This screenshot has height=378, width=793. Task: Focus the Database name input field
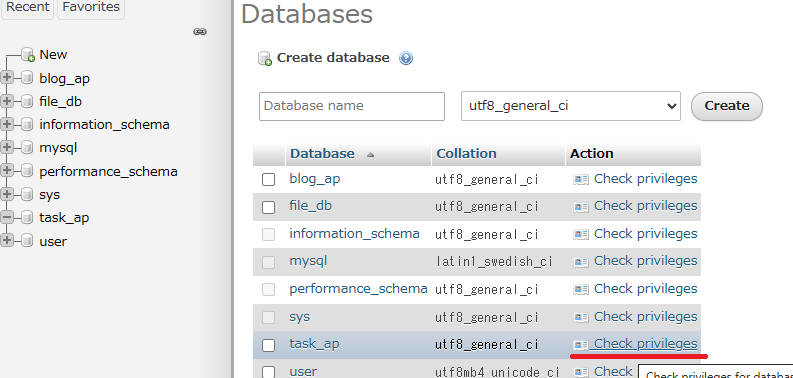click(352, 106)
